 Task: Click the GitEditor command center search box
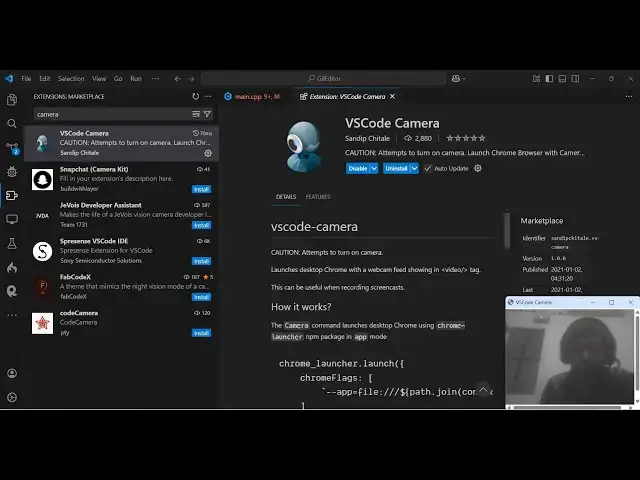(323, 78)
